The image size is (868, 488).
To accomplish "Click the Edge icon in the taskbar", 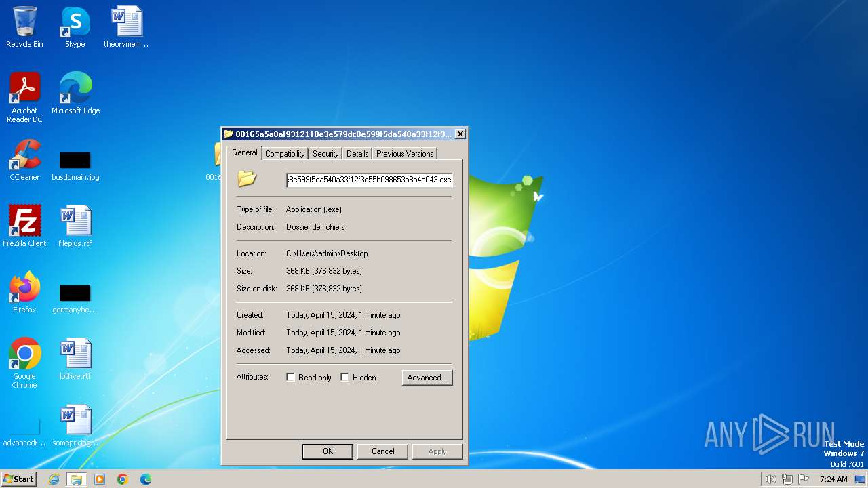I will 146,479.
